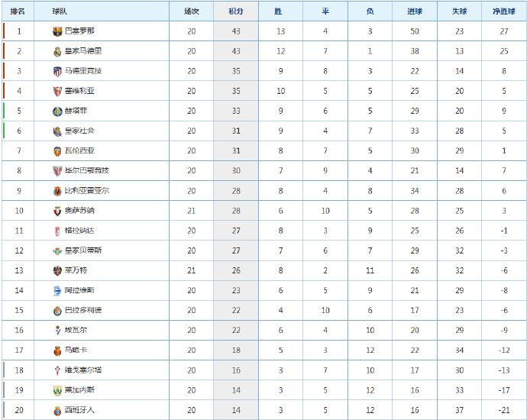This screenshot has width=527, height=420.
Task: Click the Real Madrid (皇家马德里) crest icon
Action: [57, 51]
